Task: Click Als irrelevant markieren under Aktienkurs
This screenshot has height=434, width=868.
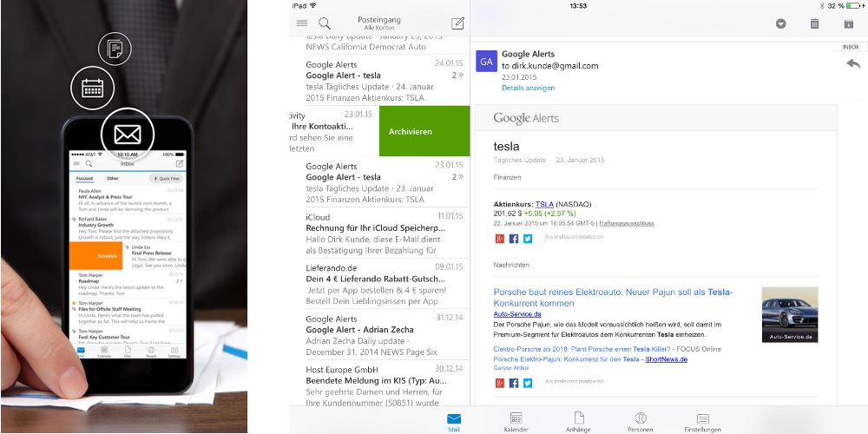Action: tap(574, 237)
